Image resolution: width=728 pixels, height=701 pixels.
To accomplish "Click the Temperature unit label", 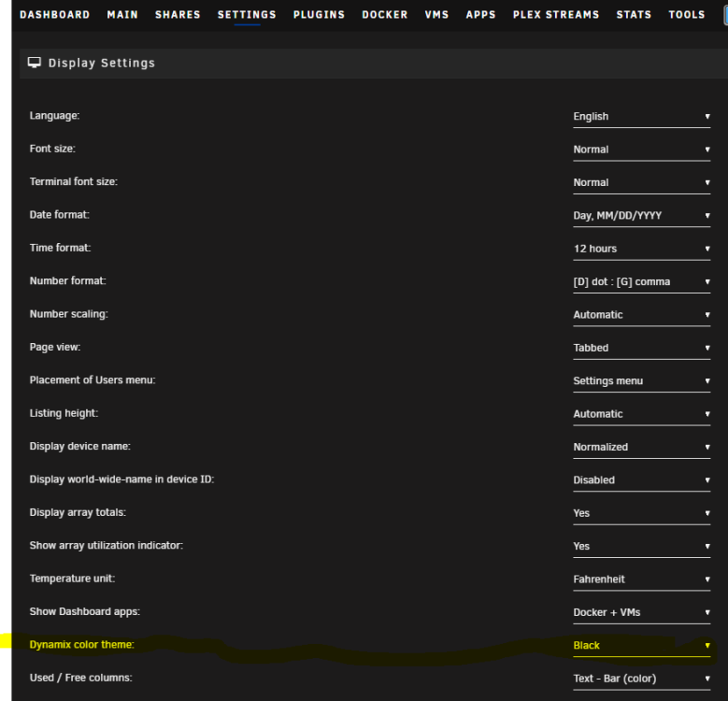I will tap(72, 579).
